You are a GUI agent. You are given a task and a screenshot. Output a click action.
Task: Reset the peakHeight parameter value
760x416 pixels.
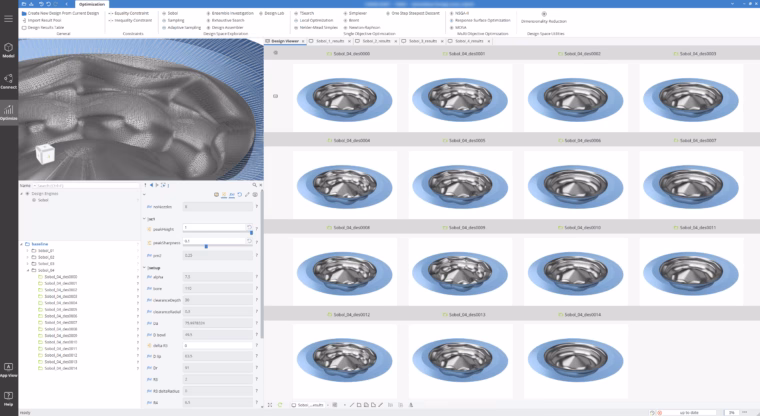pos(249,227)
